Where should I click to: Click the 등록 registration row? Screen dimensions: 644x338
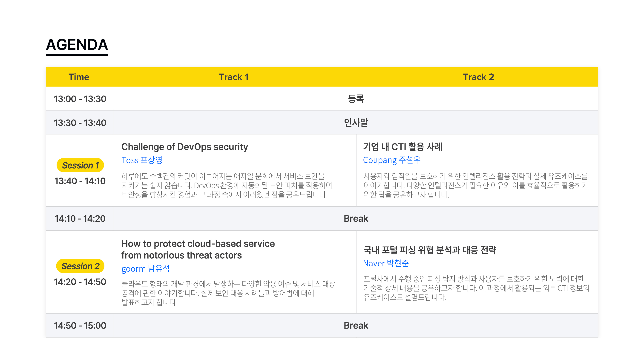(356, 99)
